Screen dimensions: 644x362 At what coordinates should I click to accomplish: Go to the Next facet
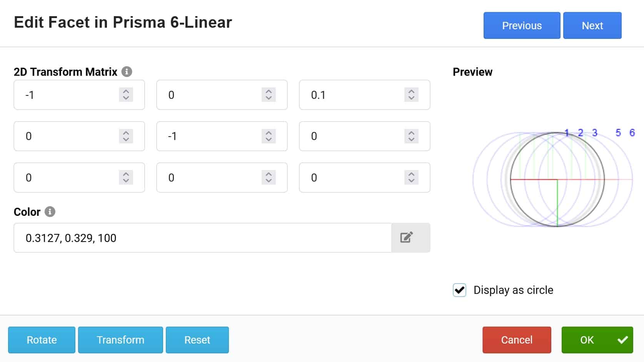click(x=592, y=25)
